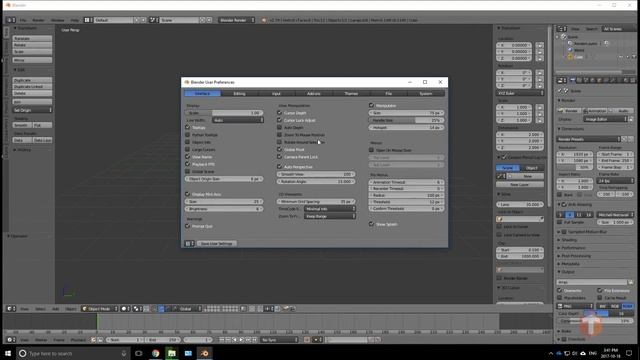This screenshot has height=360, width=640.
Task: Switch to the Themes tab in User Preferences
Action: coord(351,93)
